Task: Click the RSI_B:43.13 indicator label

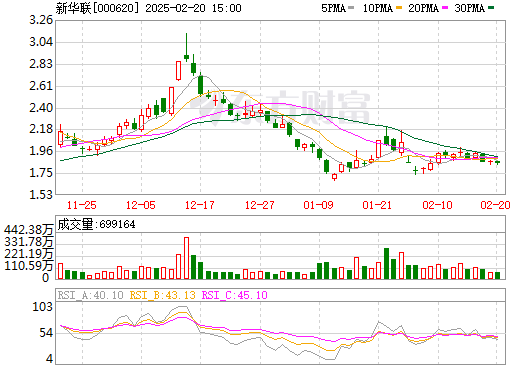Action: tap(162, 295)
